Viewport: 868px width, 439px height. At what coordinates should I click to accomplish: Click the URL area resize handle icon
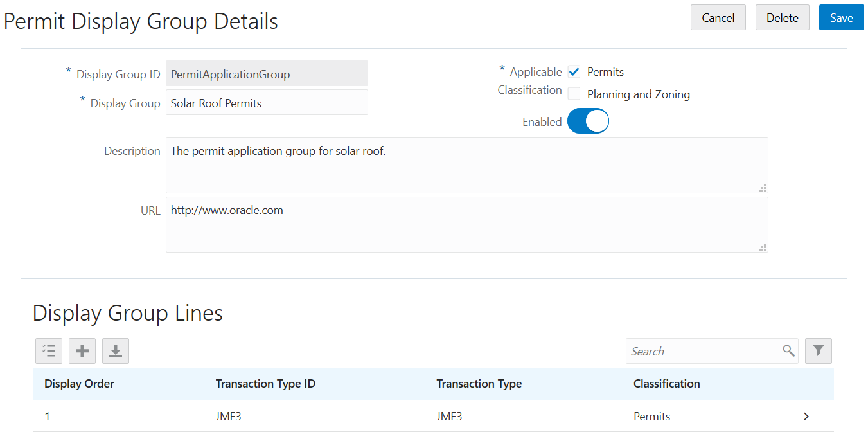(x=763, y=247)
